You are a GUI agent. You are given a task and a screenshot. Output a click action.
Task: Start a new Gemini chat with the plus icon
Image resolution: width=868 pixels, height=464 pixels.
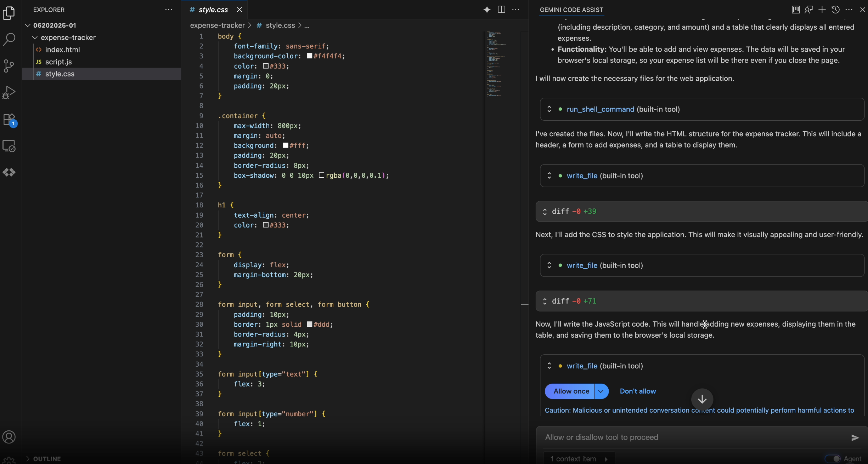coord(822,10)
